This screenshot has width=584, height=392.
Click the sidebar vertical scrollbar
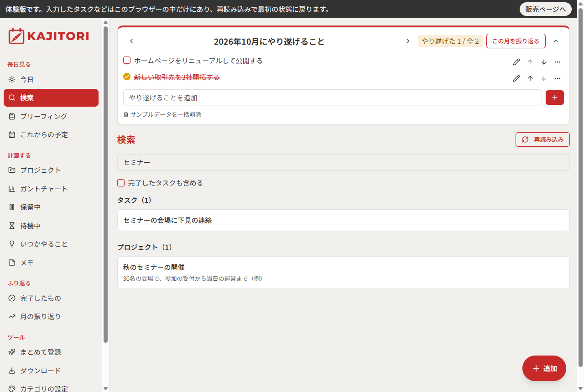tap(106, 185)
